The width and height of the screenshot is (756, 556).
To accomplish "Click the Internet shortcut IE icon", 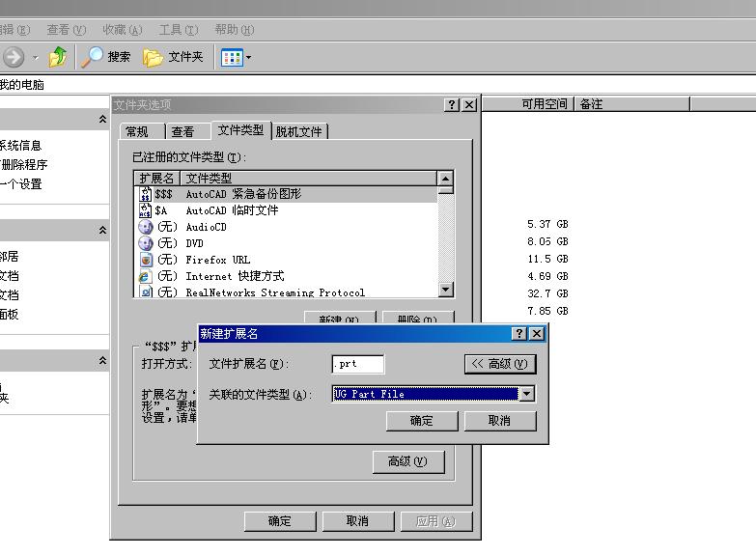I will click(x=145, y=276).
